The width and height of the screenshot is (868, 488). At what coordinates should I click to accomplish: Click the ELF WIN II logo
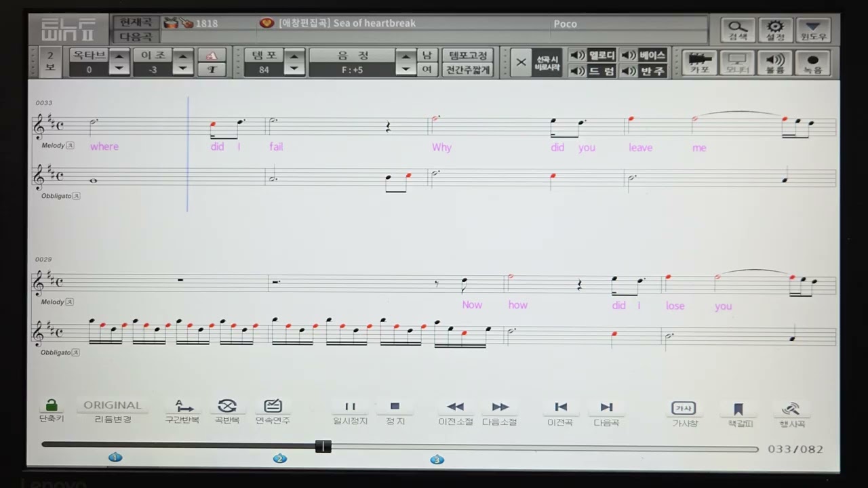coord(69,30)
